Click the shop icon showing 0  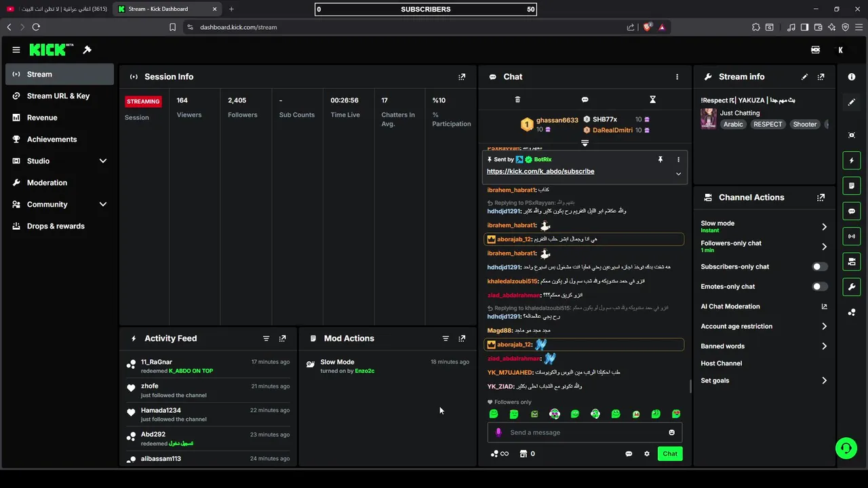coord(527,453)
